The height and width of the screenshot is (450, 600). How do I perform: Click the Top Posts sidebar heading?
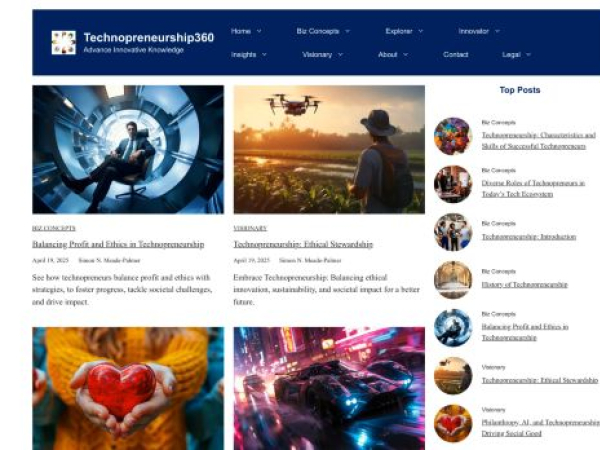[x=520, y=90]
